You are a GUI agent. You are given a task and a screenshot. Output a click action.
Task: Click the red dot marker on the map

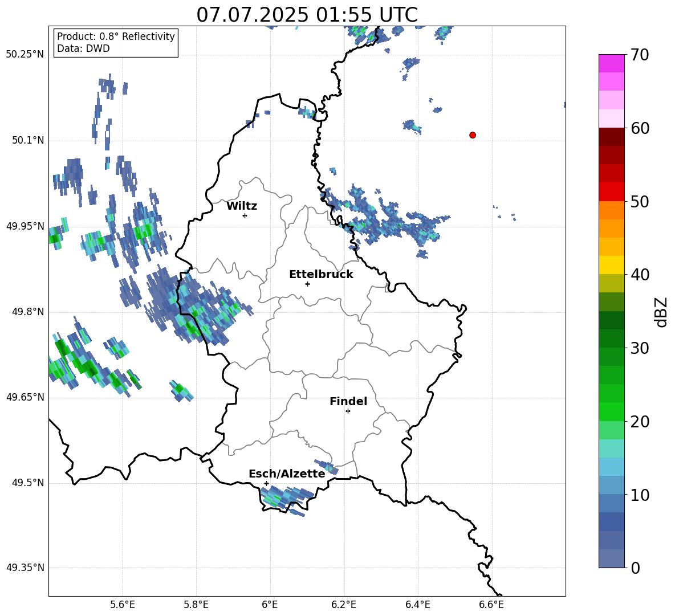click(473, 135)
